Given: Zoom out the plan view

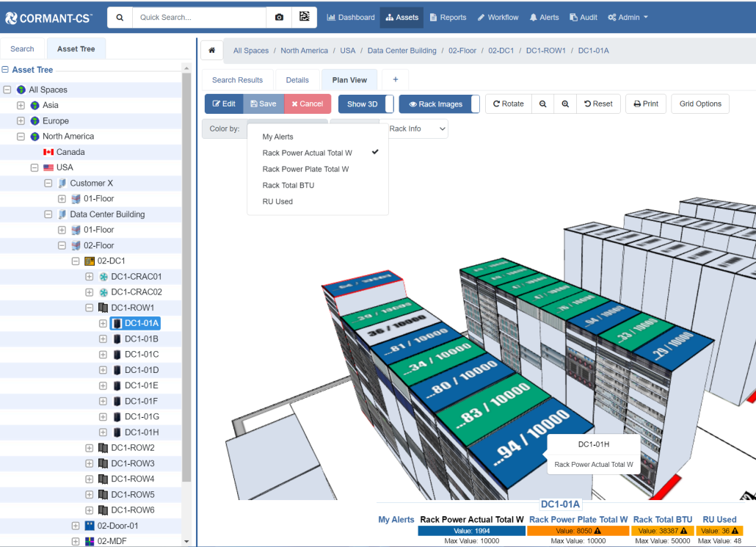Looking at the screenshot, I should 542,104.
